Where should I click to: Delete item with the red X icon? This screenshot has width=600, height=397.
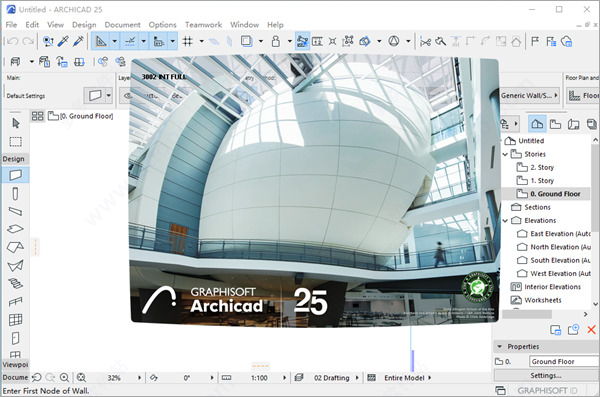(x=592, y=329)
